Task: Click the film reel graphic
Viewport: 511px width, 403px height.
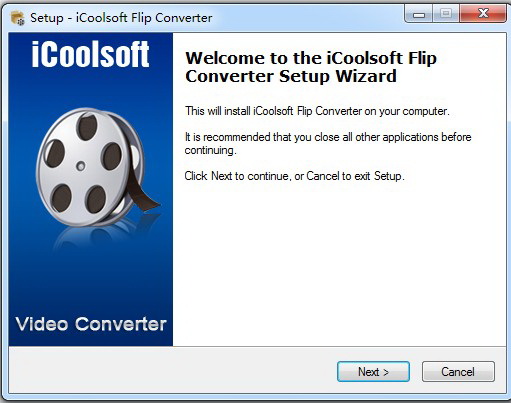Action: tap(95, 167)
